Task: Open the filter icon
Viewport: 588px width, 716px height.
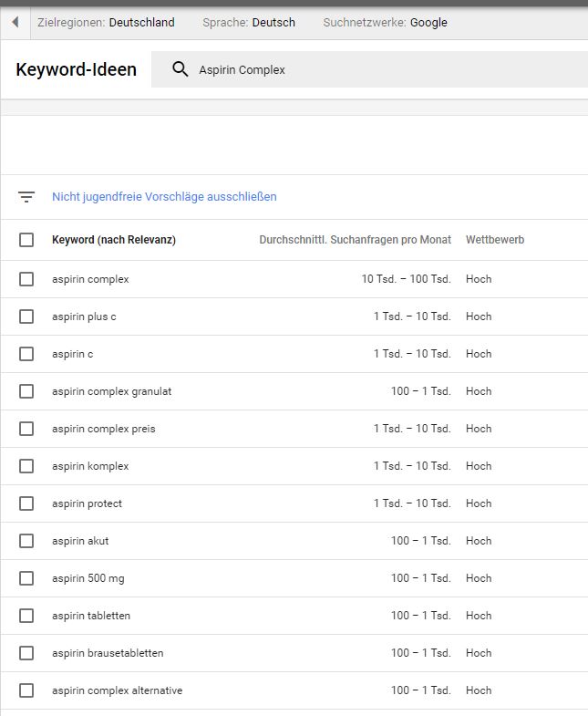Action: coord(26,197)
